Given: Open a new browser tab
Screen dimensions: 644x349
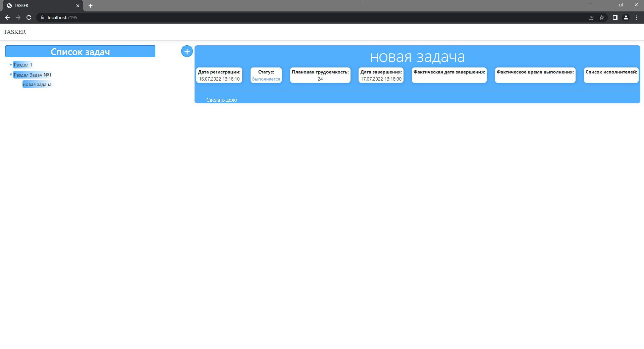Looking at the screenshot, I should tap(90, 5).
